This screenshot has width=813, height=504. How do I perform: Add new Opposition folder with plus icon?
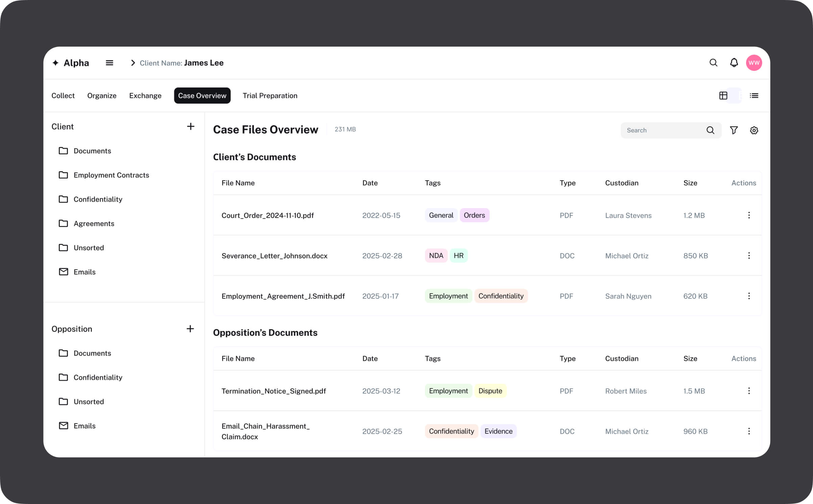pos(190,329)
